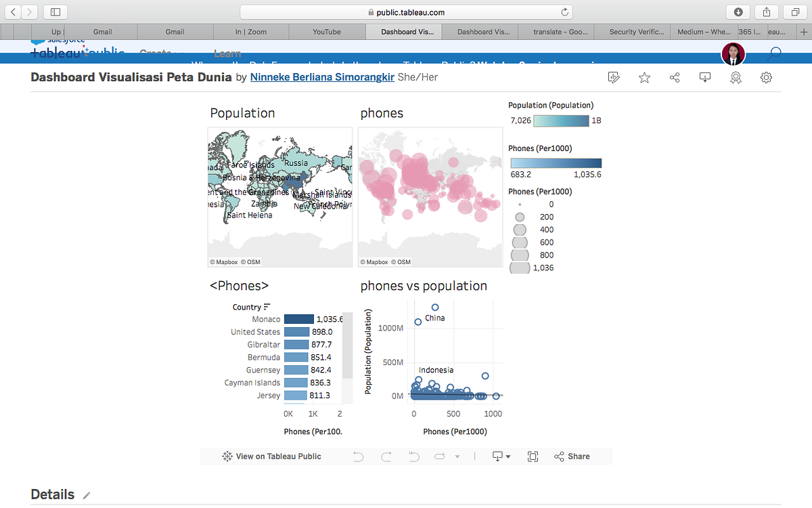Click the redo arrow in the toolbar
812x508 pixels.
pos(386,456)
